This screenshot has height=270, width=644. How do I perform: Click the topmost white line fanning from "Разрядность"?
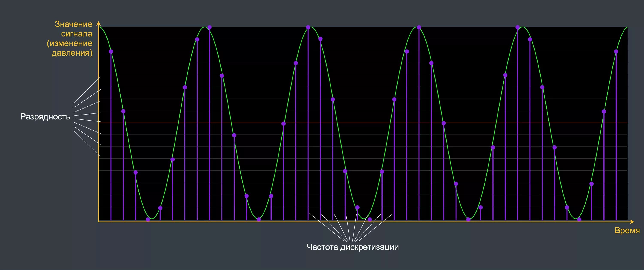coord(87,90)
